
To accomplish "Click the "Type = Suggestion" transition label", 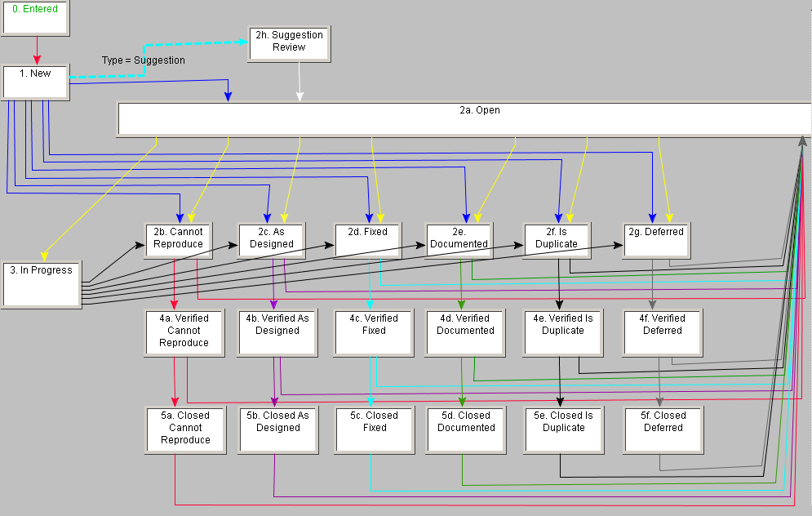I will (142, 60).
